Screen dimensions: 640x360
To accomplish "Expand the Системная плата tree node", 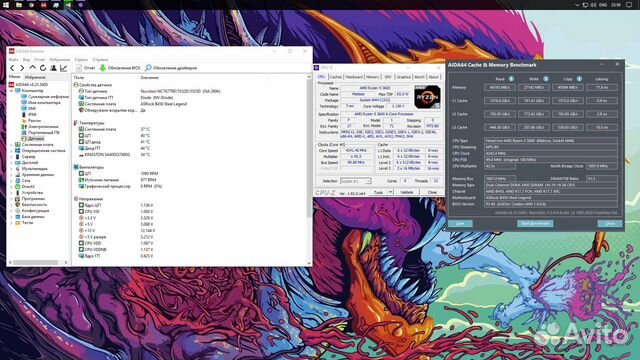I will [x=11, y=144].
